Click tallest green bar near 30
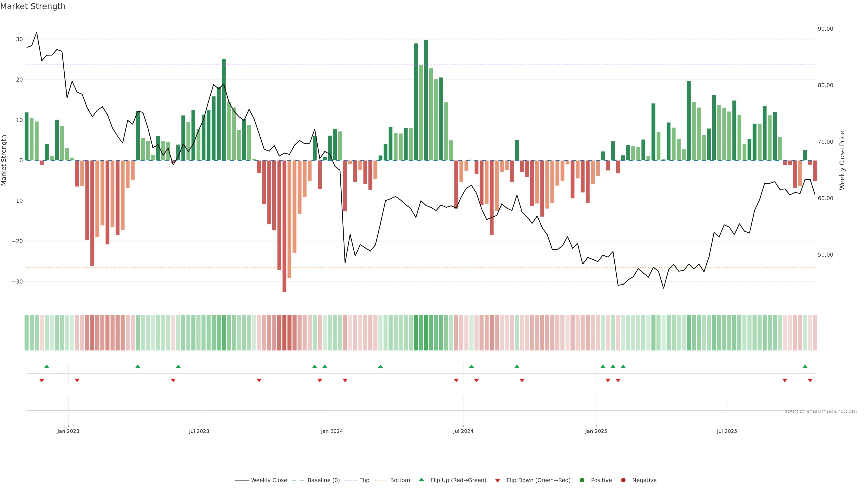The image size is (868, 488). point(426,101)
